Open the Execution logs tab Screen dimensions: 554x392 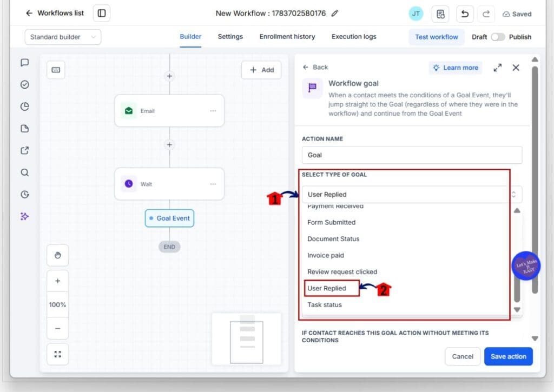point(354,37)
